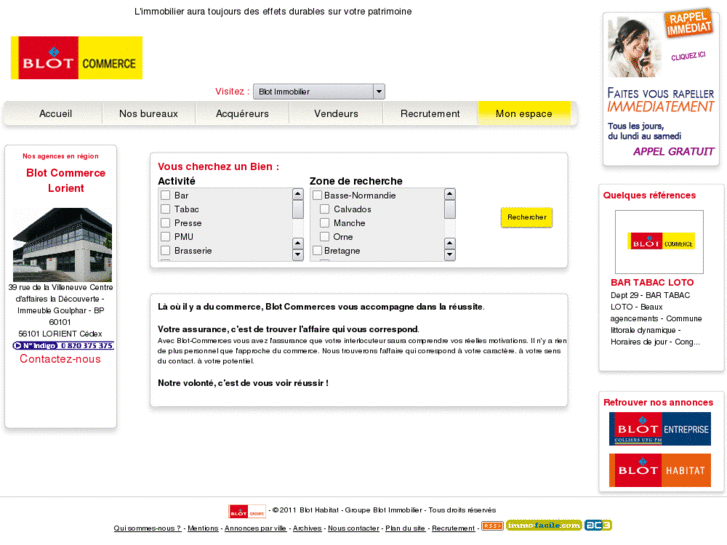The width and height of the screenshot is (727, 545).
Task: Click the small Blot Groupe logo in footer
Action: [x=247, y=511]
